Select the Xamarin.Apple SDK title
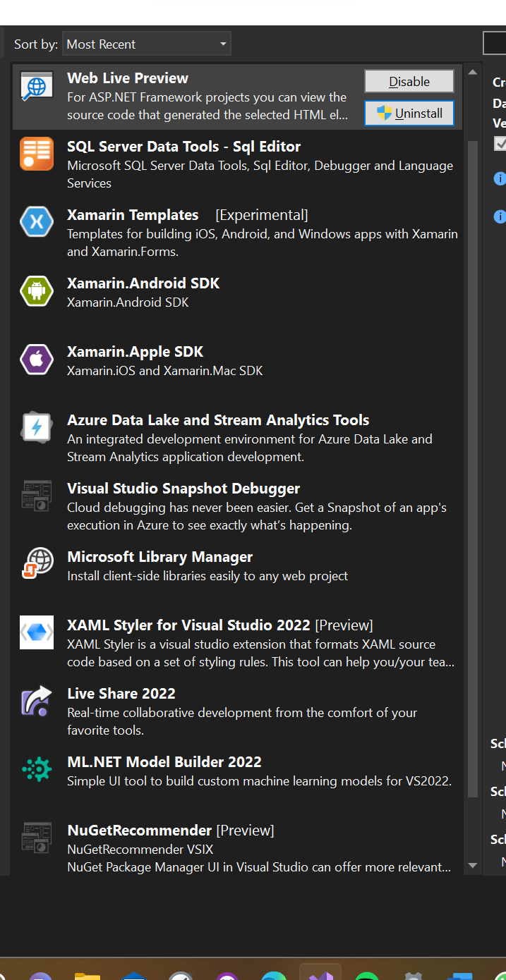This screenshot has height=980, width=506. tap(135, 352)
